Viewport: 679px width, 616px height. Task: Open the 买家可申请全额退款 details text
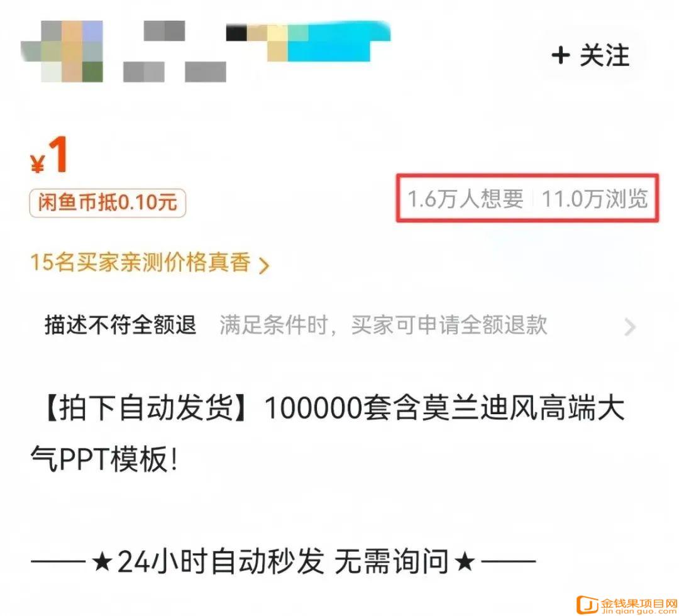pos(449,325)
